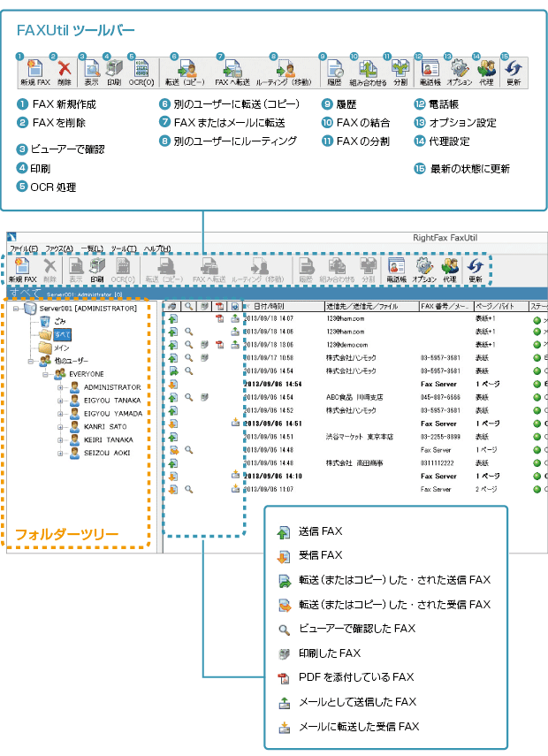Refresh list with 更新 in FaxUtil window toolbar
The image size is (548, 756).
pyautogui.click(x=476, y=270)
